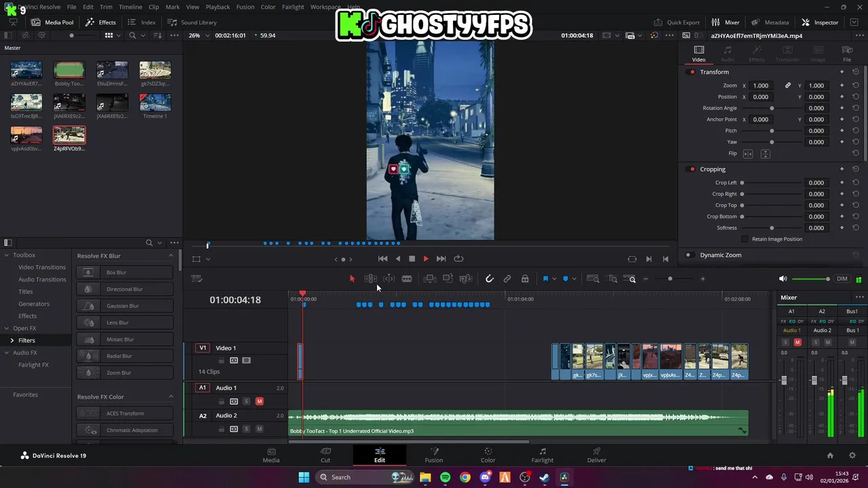Collapse the Audio FX tree
Screen dimensions: 868x488
click(x=6, y=352)
